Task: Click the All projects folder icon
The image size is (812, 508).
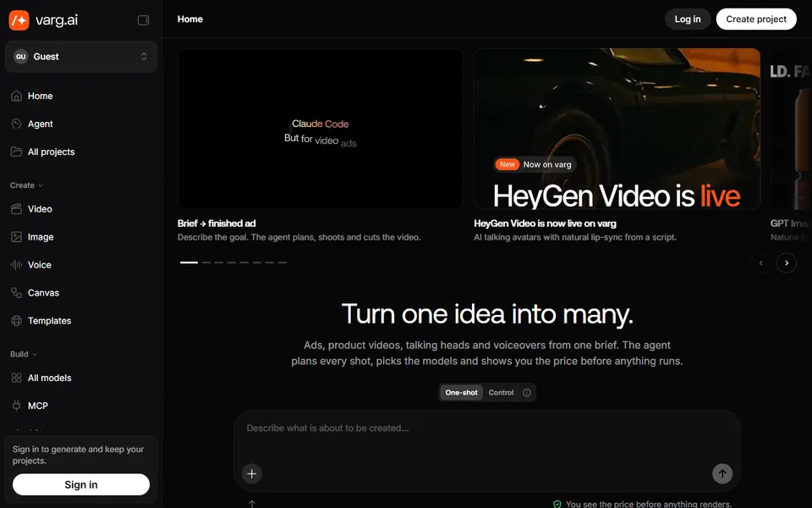Action: point(17,152)
